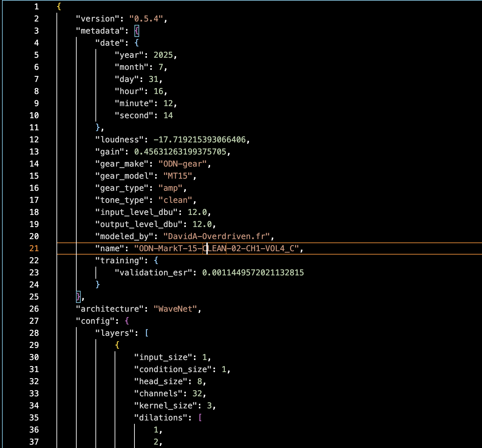Click the "month" key on line 6
Image resolution: width=482 pixels, height=448 pixels.
point(132,67)
